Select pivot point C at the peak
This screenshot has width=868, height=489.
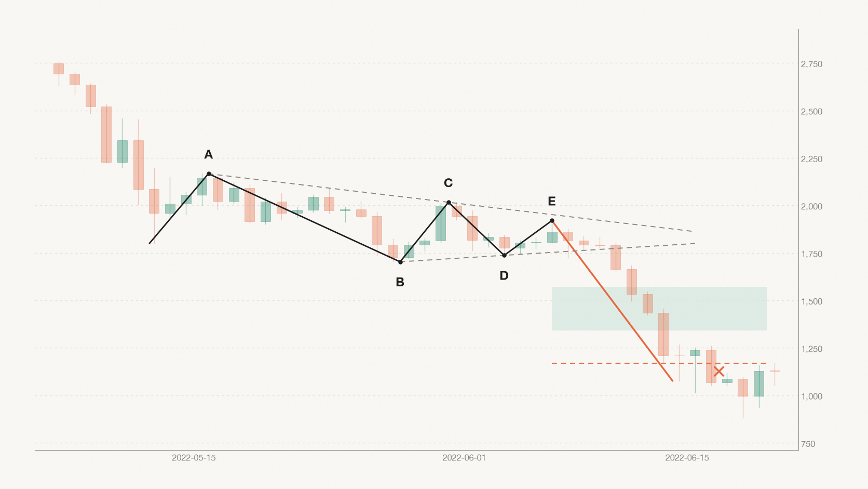449,202
